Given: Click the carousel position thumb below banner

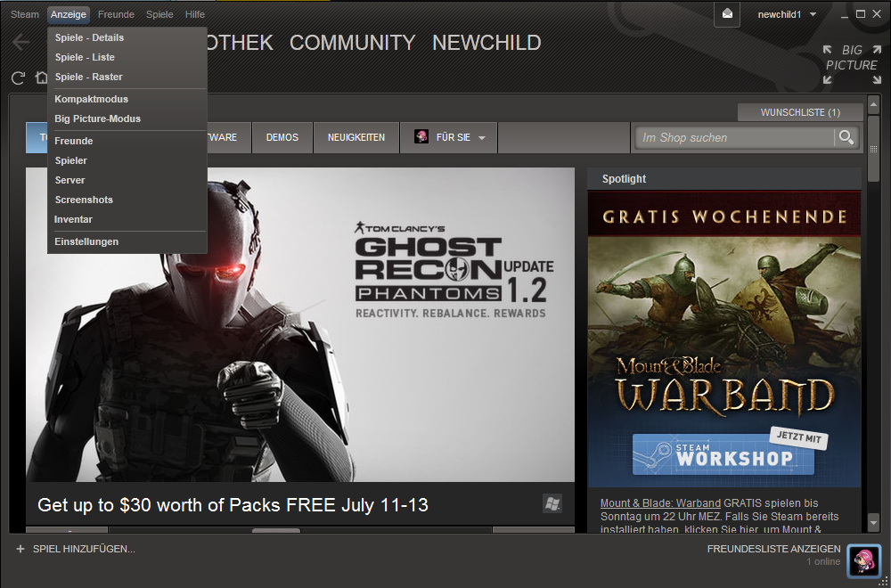Looking at the screenshot, I should (276, 530).
